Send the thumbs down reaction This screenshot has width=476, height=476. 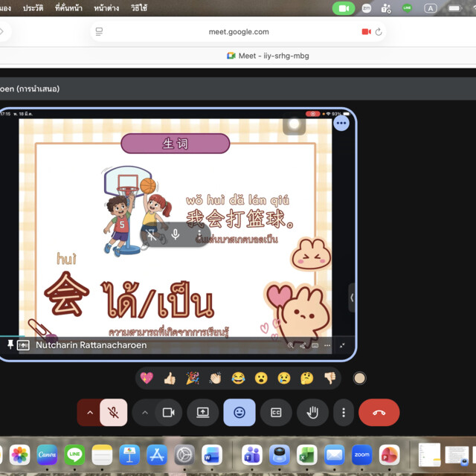[329, 378]
